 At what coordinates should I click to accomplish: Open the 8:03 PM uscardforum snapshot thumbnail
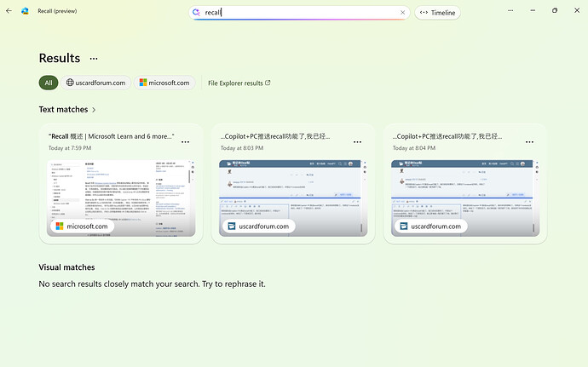(x=293, y=198)
